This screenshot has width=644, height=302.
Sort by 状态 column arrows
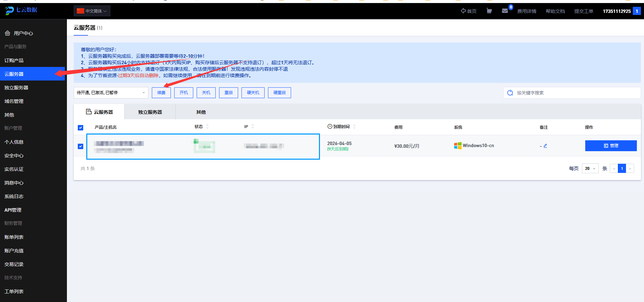click(207, 127)
